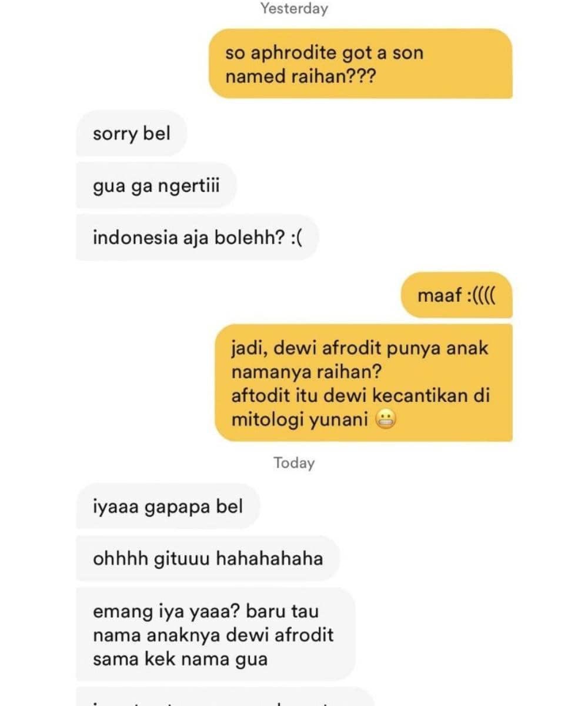Select the 'maaf :((((' yellow bubble
Screen dimensions: 588x706
point(457,295)
